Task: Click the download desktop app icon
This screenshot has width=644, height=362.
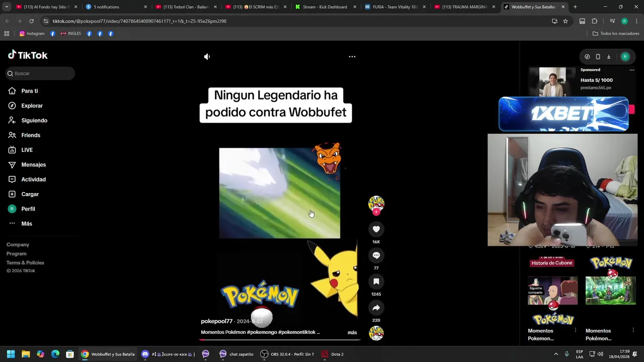Action: click(x=609, y=57)
